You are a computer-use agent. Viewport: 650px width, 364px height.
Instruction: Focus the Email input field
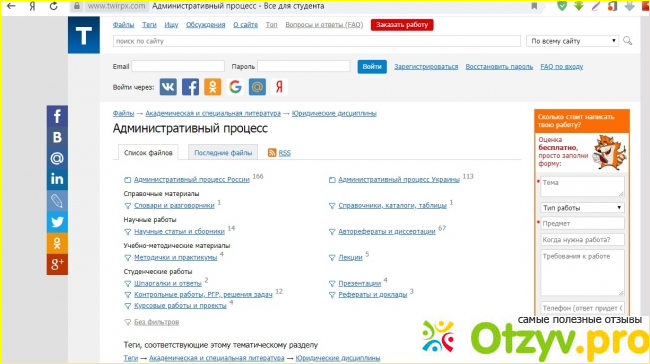[x=178, y=66]
